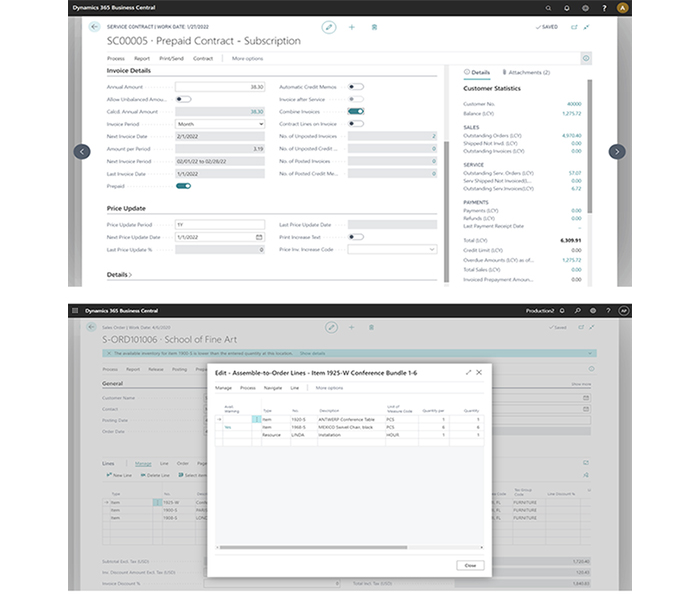Open notifications bell in upper top bar
Viewport: 700px width, 605px height.
pyautogui.click(x=567, y=8)
